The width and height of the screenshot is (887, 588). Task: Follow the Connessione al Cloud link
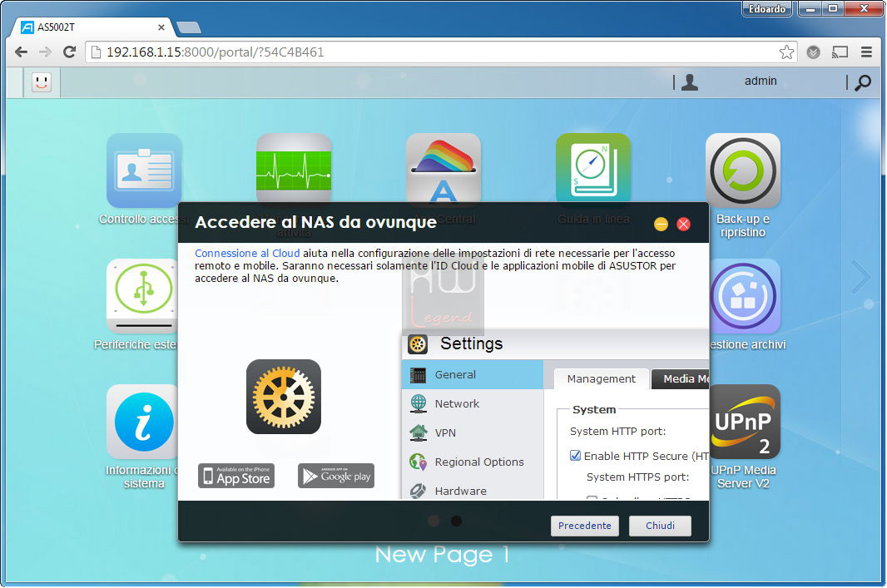pyautogui.click(x=247, y=254)
